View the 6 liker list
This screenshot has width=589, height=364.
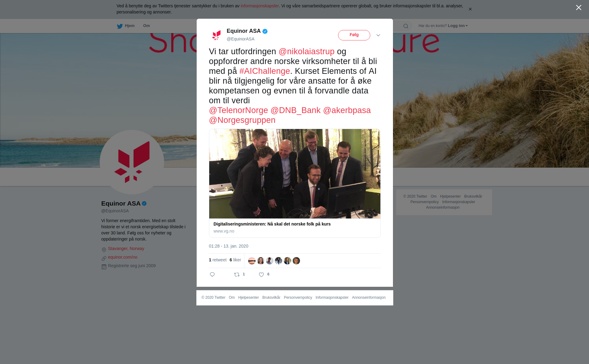pos(235,260)
